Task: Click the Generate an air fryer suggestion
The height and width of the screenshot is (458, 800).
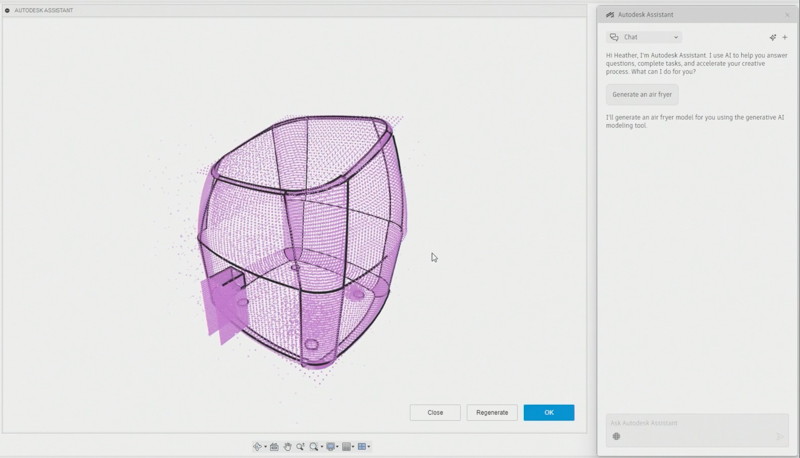Action: point(642,94)
